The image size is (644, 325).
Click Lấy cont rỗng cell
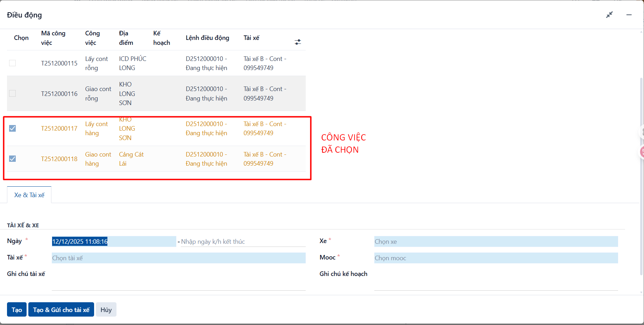coord(97,63)
